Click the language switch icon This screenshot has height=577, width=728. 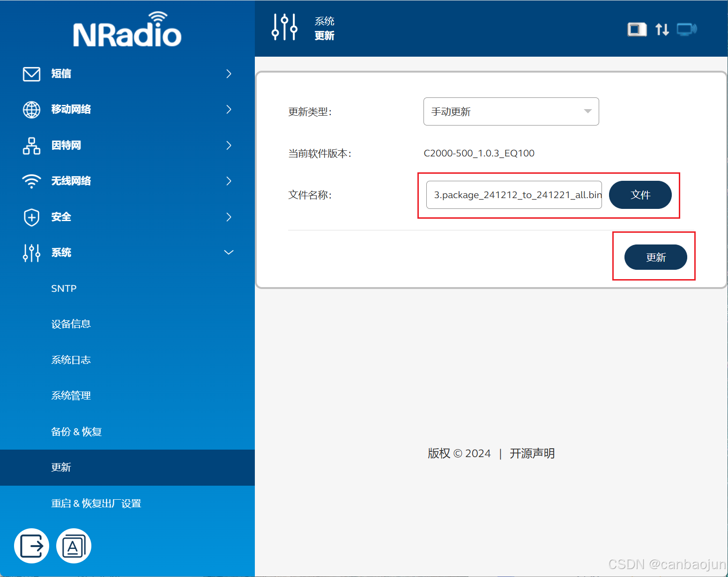[x=74, y=546]
